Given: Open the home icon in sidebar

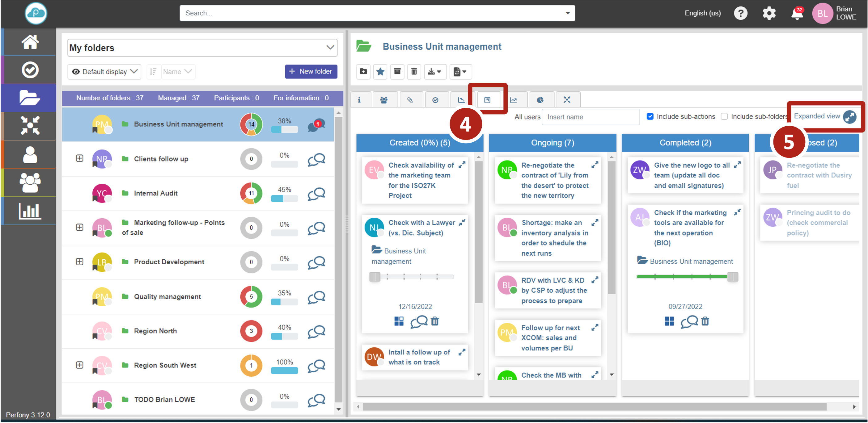Looking at the screenshot, I should pos(30,42).
